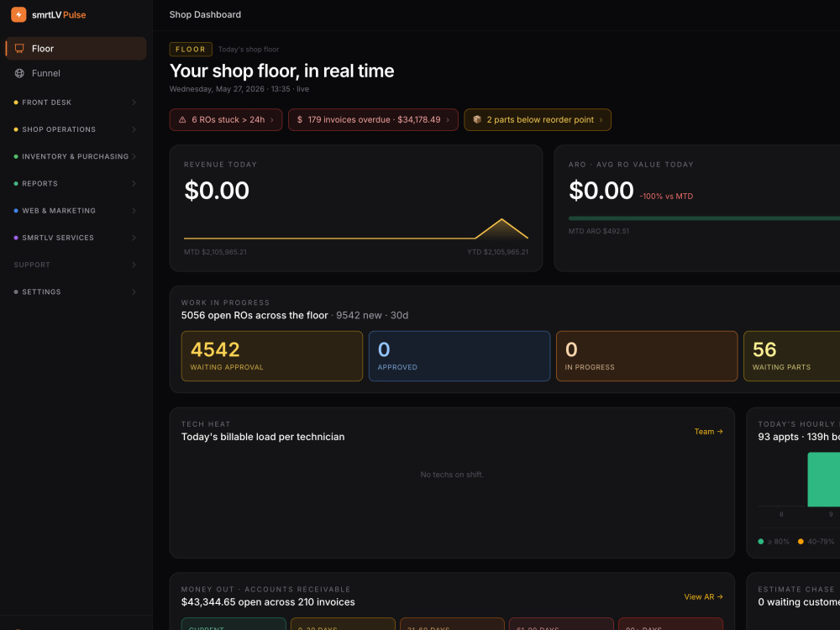Click the Floor monitor icon in sidebar
Image resolution: width=840 pixels, height=630 pixels.
(x=19, y=49)
